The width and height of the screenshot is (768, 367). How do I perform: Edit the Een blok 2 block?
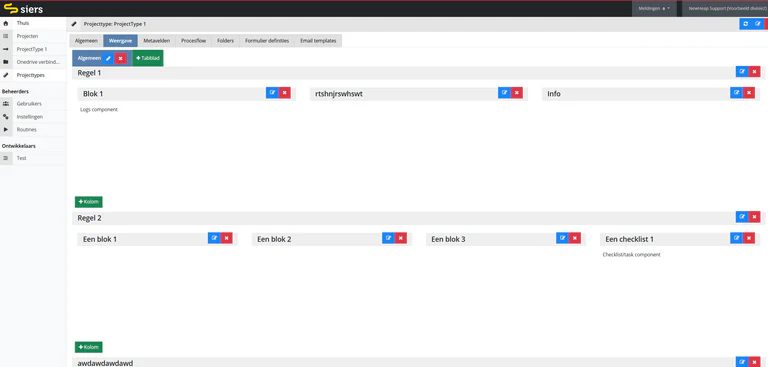pyautogui.click(x=388, y=238)
